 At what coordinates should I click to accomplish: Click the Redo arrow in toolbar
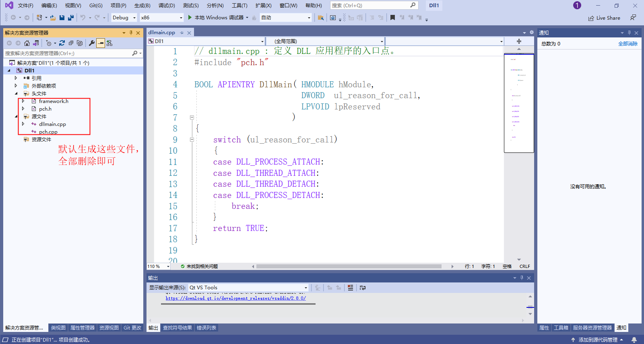pyautogui.click(x=97, y=18)
